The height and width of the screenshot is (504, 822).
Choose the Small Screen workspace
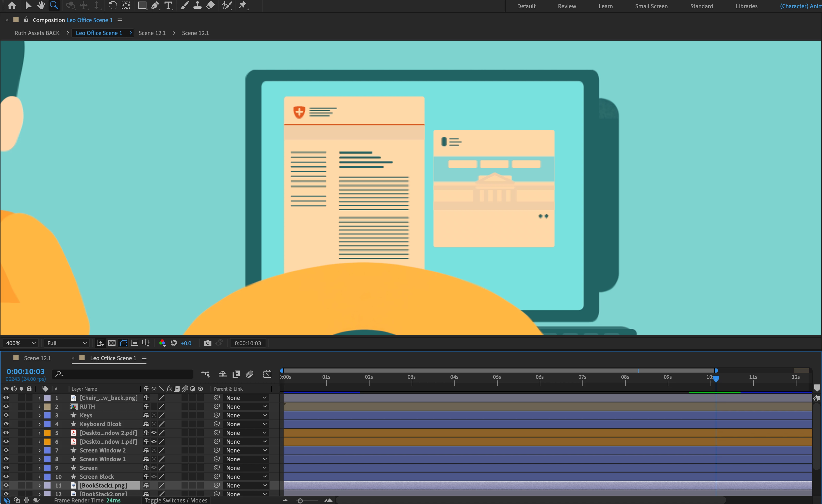pyautogui.click(x=651, y=6)
